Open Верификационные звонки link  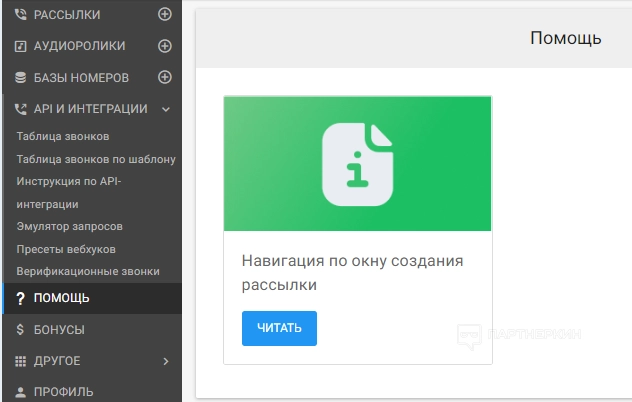pos(88,271)
